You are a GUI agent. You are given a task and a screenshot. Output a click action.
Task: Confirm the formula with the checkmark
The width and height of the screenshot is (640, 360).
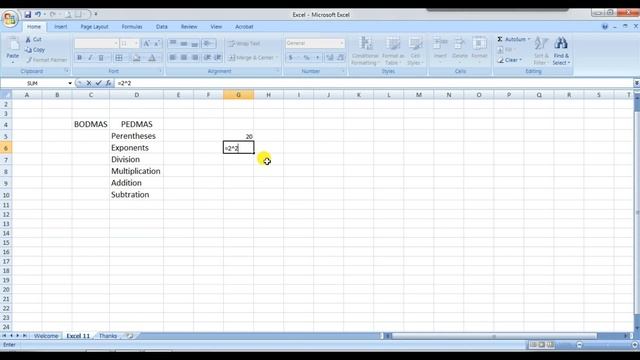tap(98, 83)
